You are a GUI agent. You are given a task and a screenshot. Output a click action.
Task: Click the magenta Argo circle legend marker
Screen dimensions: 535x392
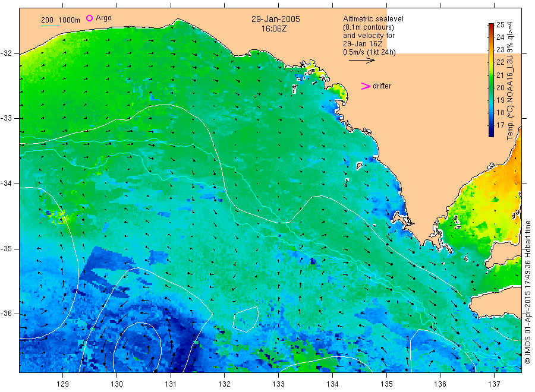[x=89, y=18]
